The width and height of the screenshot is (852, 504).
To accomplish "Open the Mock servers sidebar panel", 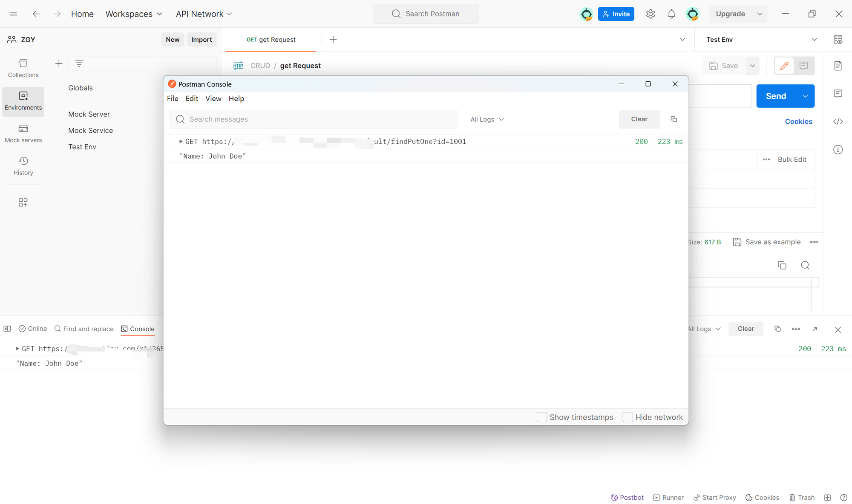I will 23,134.
